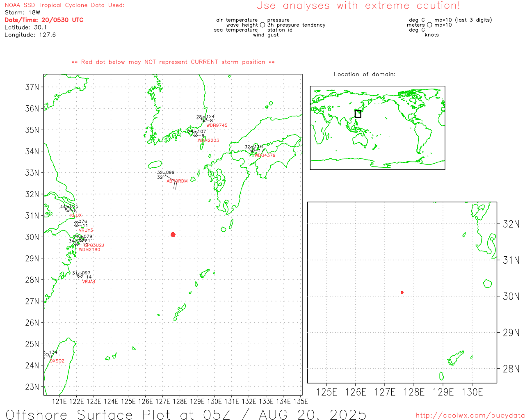This screenshot has height=420, width=525.
Task: Click the 'air temperature' legend label
Action: click(x=237, y=20)
